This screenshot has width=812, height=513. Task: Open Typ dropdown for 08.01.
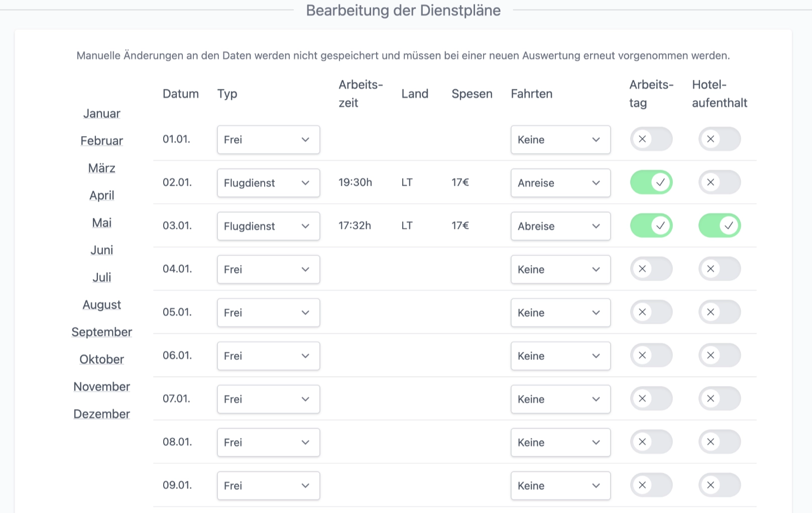[268, 442]
